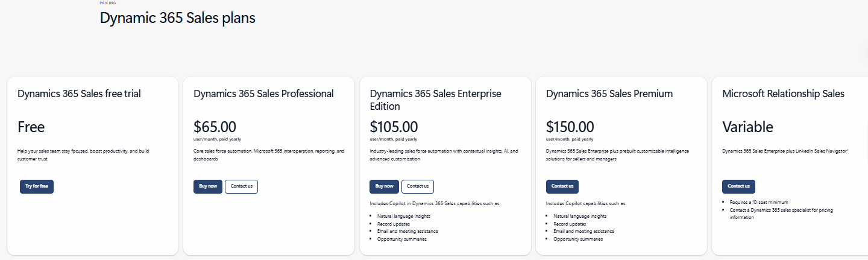The width and height of the screenshot is (868, 260).
Task: Click the 'plus LinkedIn Sales Navigator' description
Action: click(785, 151)
